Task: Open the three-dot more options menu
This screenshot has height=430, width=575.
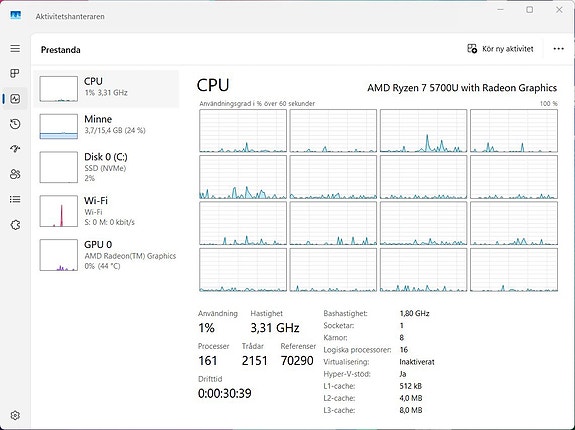Action: coord(558,49)
